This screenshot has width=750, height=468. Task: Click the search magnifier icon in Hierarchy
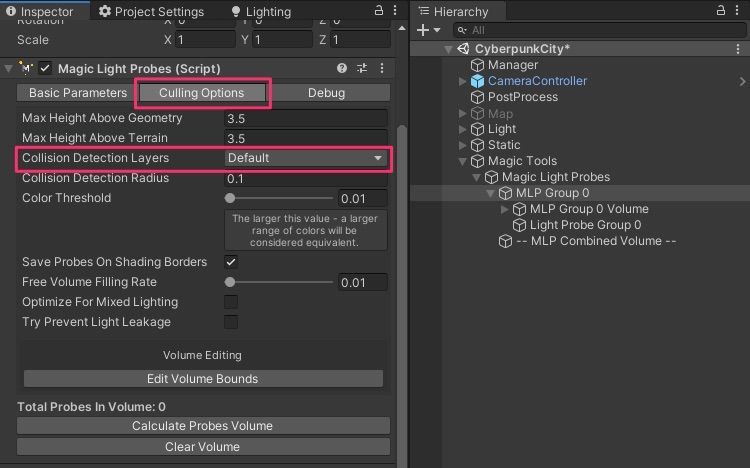coord(462,31)
